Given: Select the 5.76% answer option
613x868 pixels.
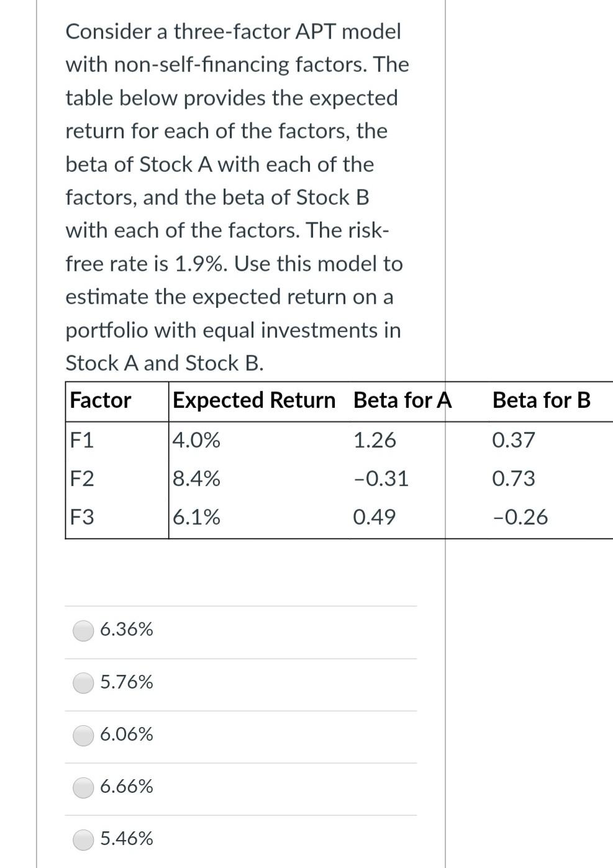Looking at the screenshot, I should (83, 683).
